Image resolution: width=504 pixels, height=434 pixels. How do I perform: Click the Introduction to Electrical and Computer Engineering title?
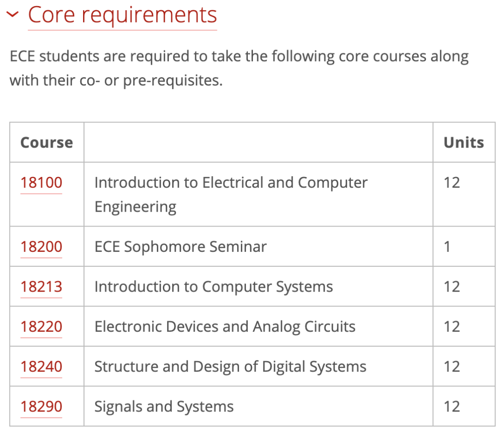click(x=231, y=183)
